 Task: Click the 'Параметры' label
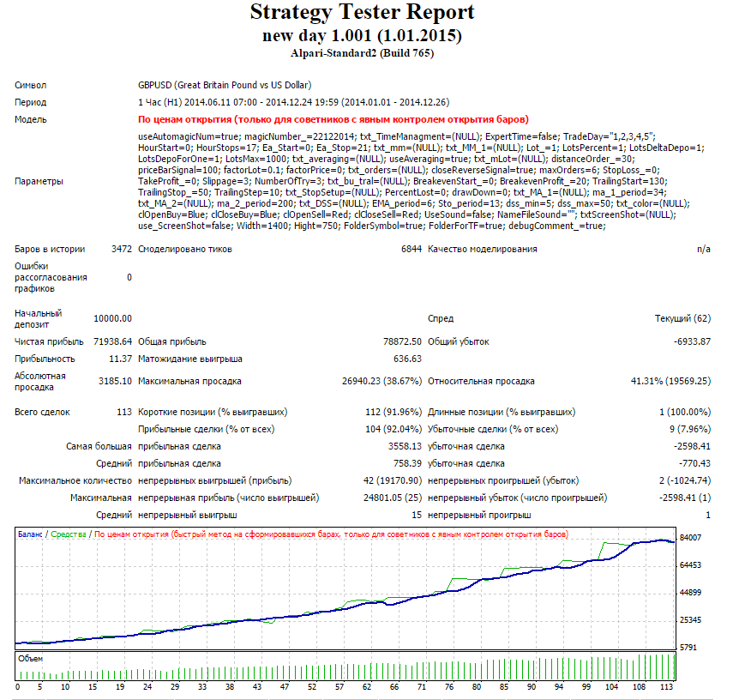[x=39, y=182]
